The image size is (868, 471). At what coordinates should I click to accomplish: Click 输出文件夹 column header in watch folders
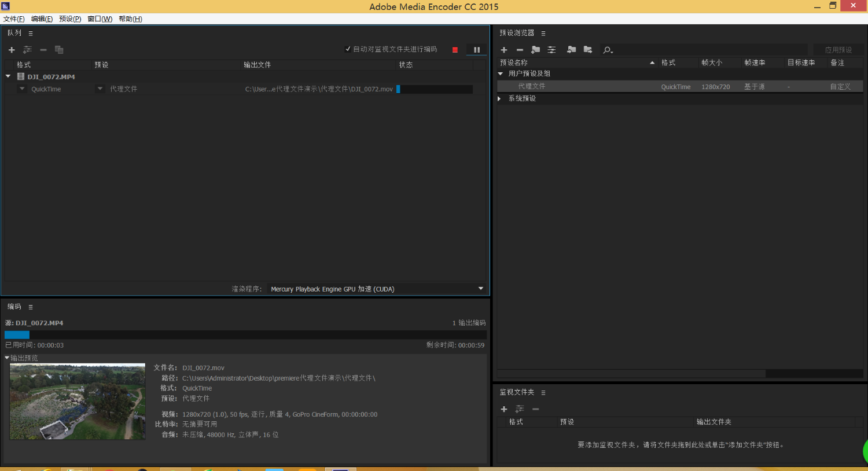[x=714, y=422]
